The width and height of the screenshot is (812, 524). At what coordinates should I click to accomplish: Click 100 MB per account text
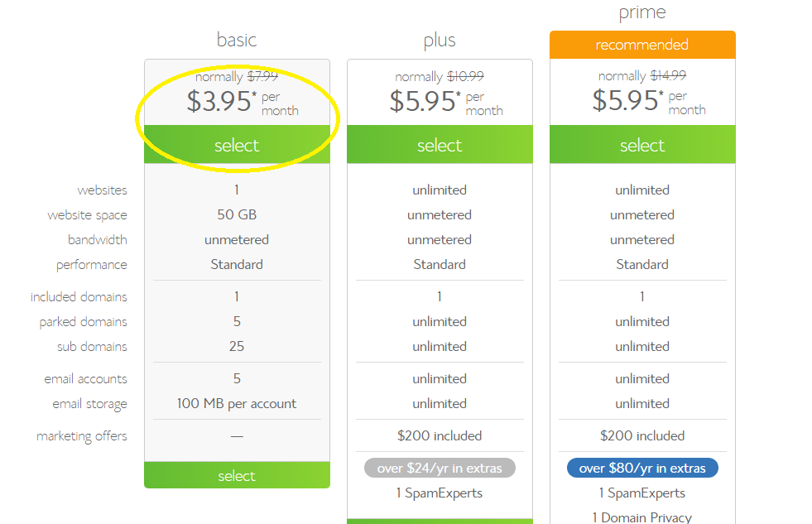click(237, 403)
